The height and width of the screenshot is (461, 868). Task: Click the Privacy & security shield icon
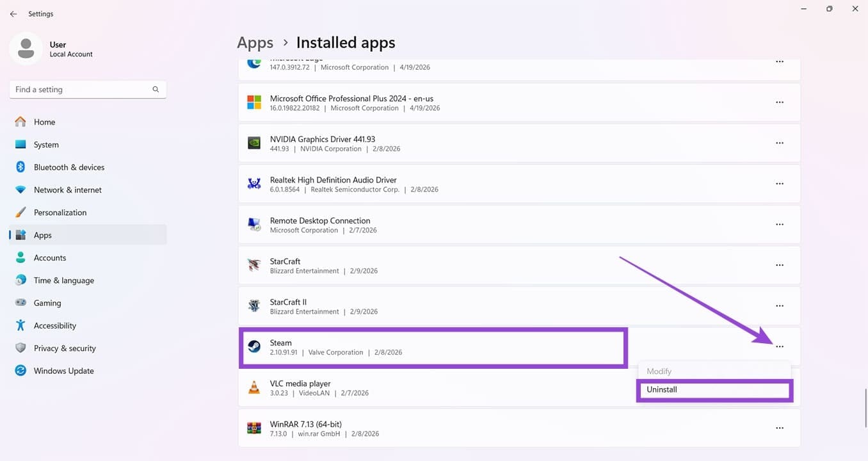(x=20, y=348)
